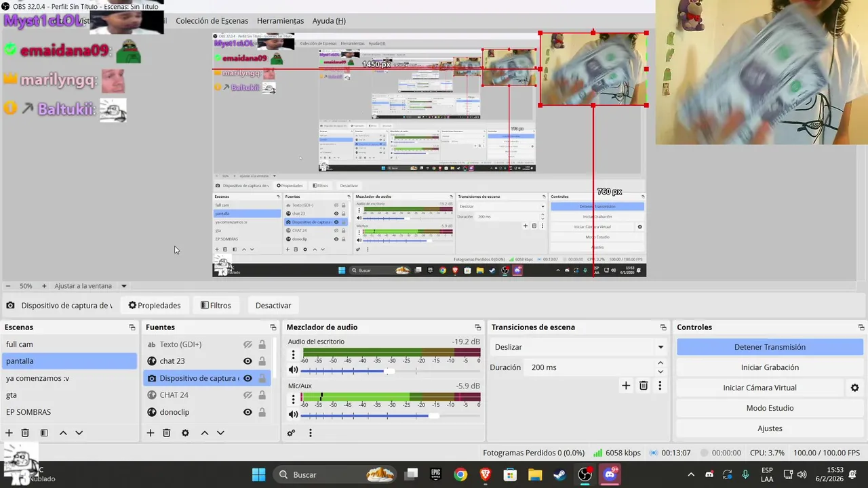Enable Modo Estudio

point(770,408)
